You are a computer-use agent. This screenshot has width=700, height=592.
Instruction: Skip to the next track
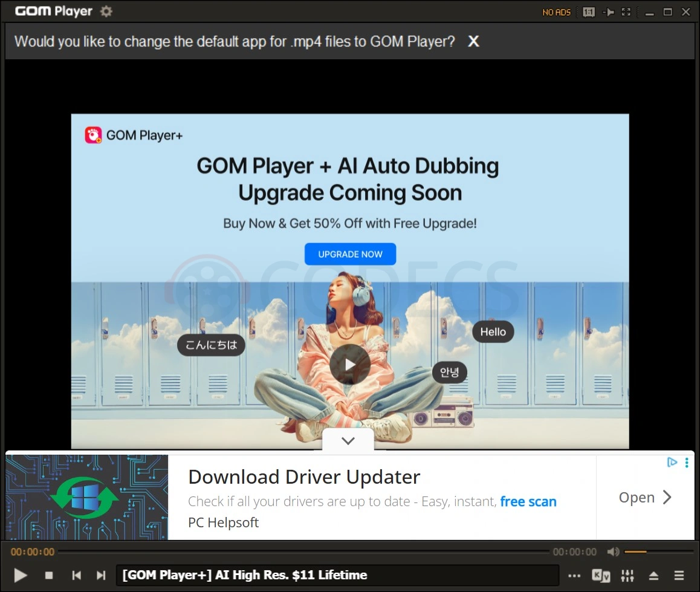pos(102,576)
